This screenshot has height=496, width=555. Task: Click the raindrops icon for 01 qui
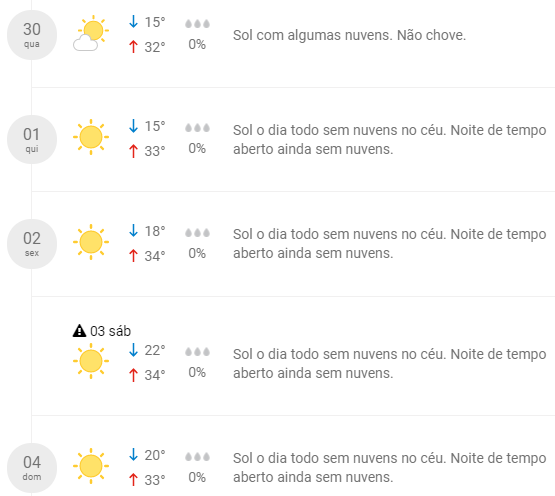click(197, 128)
